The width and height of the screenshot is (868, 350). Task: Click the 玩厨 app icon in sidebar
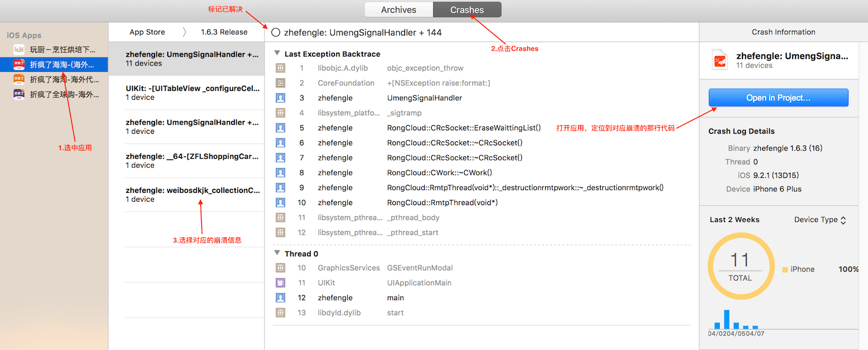click(19, 49)
